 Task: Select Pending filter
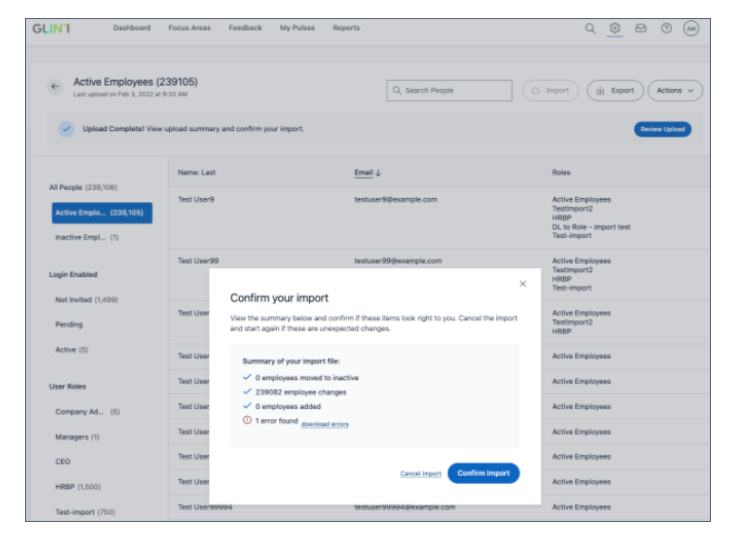[x=69, y=325]
